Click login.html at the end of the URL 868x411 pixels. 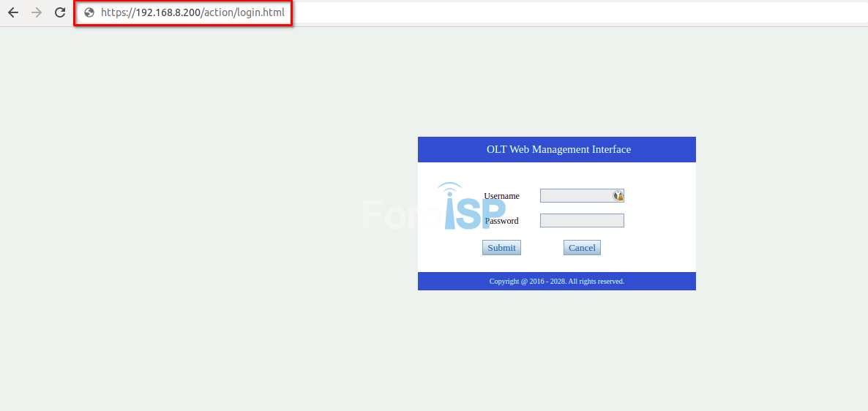click(261, 12)
